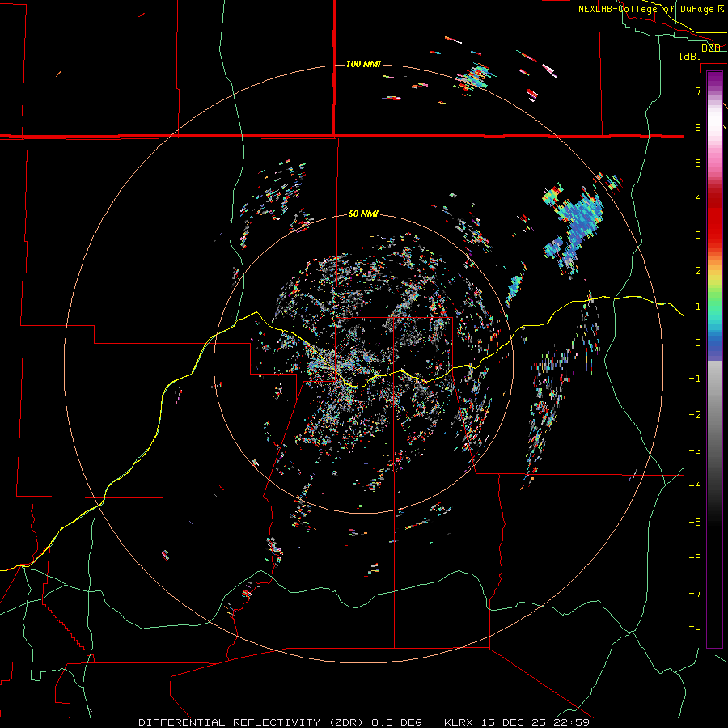This screenshot has width=728, height=728.
Task: Click the -5 dB scale label
Action: (695, 522)
